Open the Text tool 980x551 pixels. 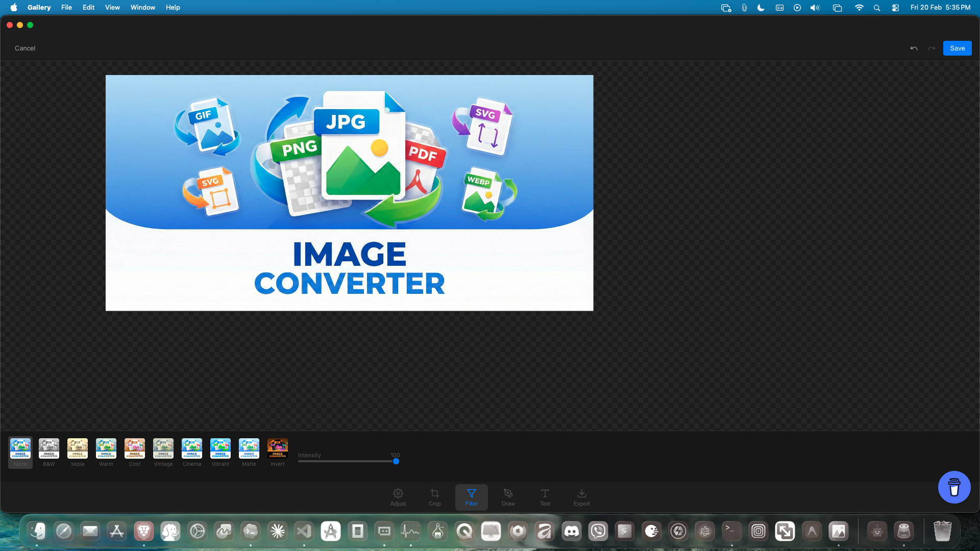545,497
